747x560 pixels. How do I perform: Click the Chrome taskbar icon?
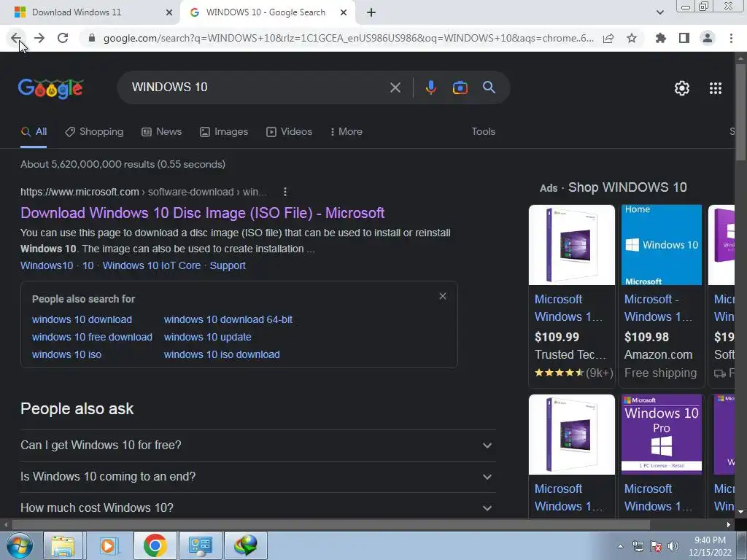155,545
